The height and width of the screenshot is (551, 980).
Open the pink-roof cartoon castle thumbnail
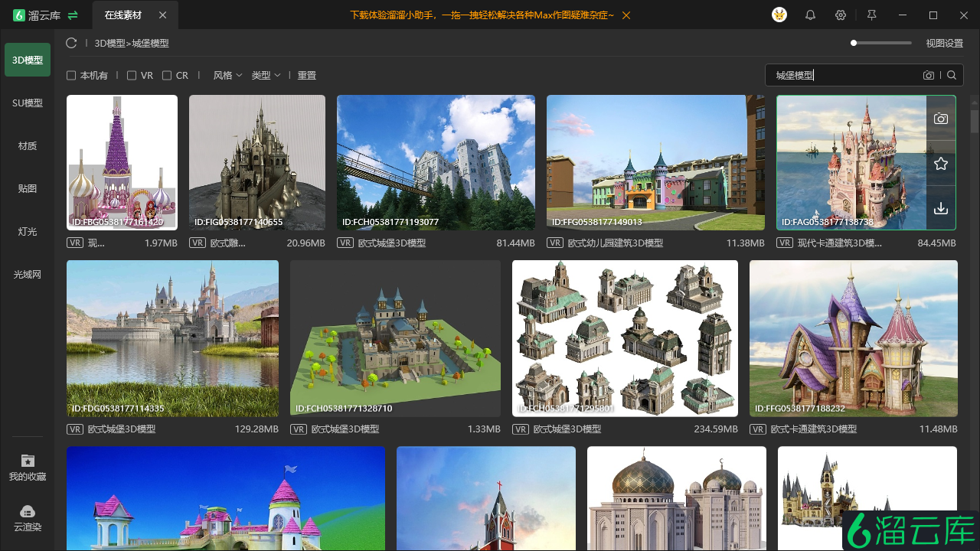tap(226, 498)
